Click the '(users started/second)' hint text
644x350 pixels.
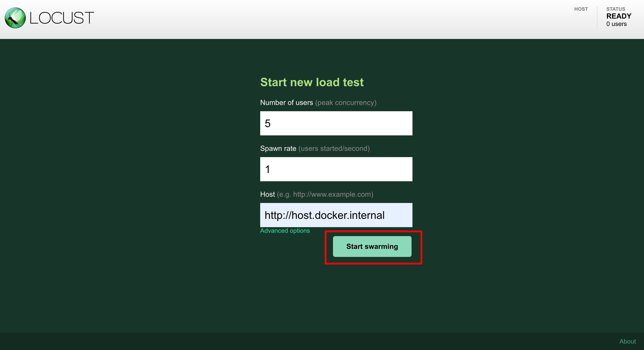click(334, 148)
